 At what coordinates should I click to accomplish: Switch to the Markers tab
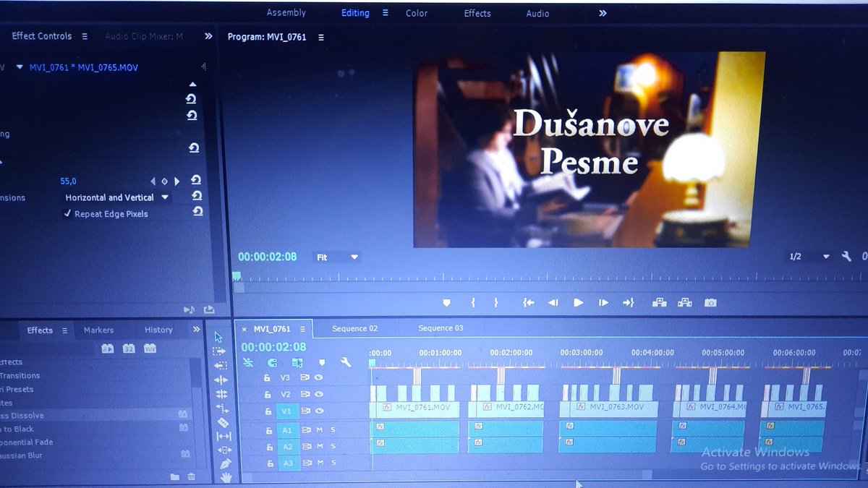click(98, 330)
